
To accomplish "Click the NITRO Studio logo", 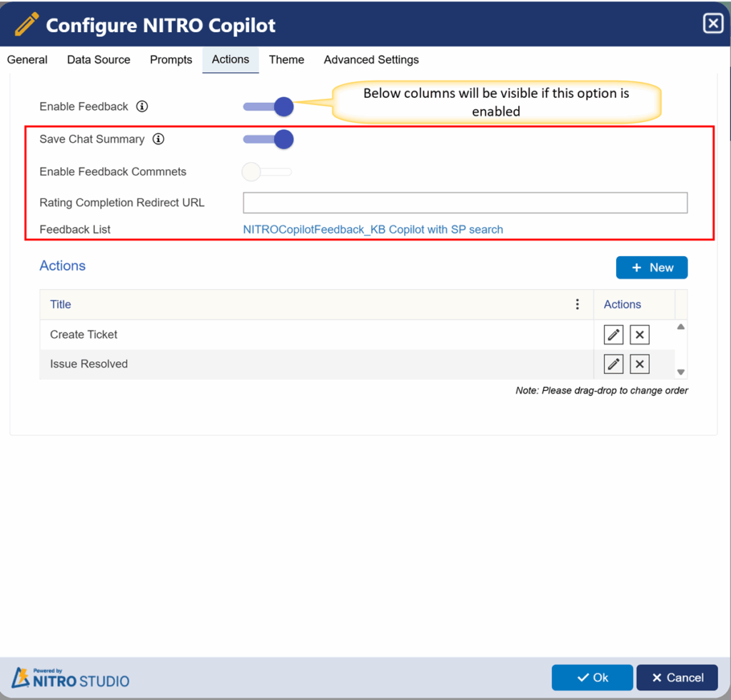I will (x=71, y=678).
